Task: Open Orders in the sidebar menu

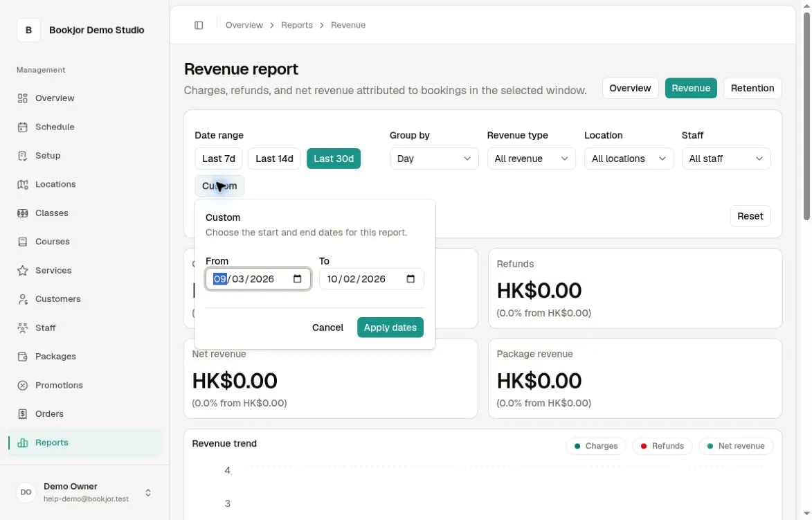Action: click(84, 414)
